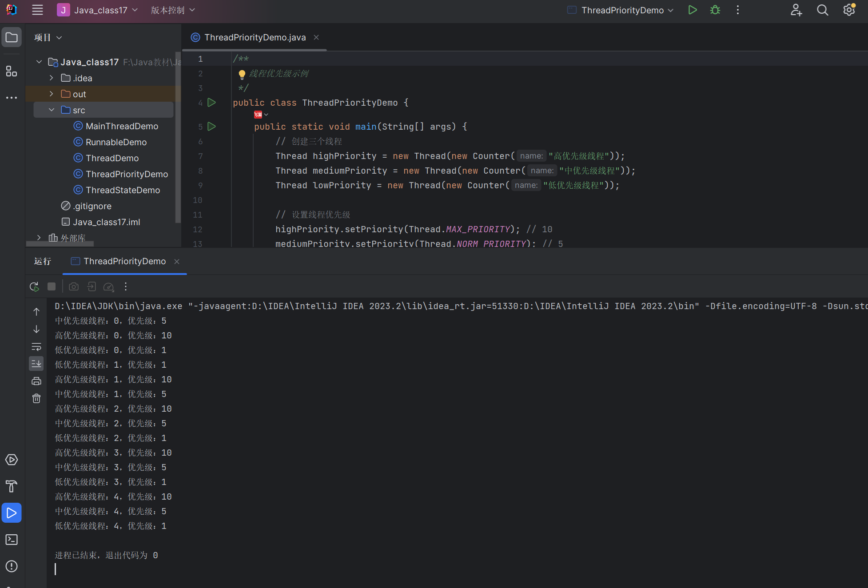Open the RunnableDemo class file
The image size is (868, 588).
(x=116, y=142)
